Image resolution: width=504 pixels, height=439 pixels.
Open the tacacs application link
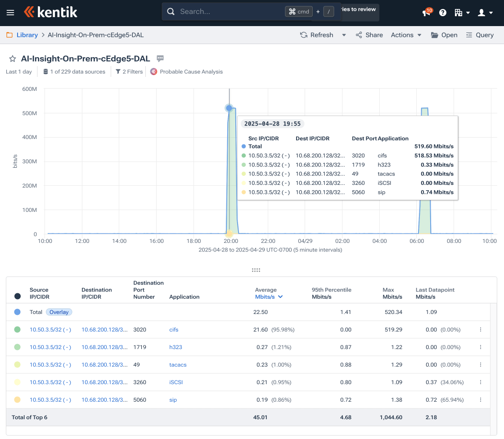[178, 365]
